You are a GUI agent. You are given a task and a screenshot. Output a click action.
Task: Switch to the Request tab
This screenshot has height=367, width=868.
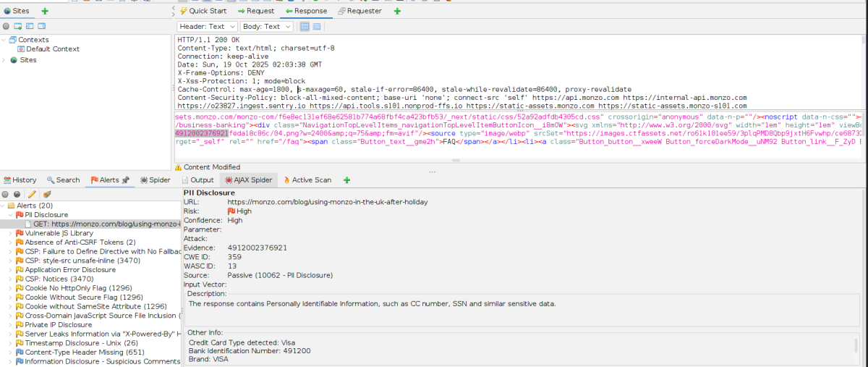[256, 12]
